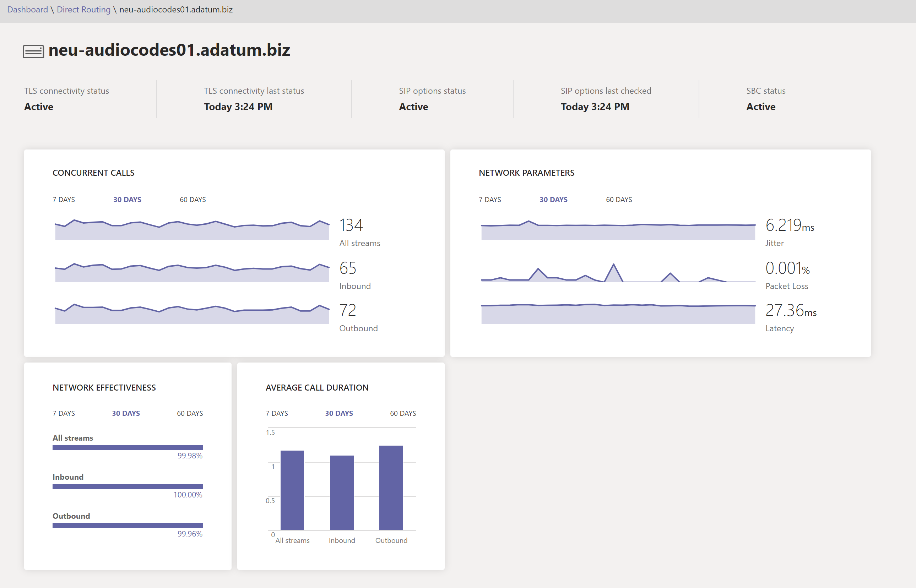The width and height of the screenshot is (916, 588).
Task: Click the 100.00% Inbound effectiveness value
Action: click(188, 495)
